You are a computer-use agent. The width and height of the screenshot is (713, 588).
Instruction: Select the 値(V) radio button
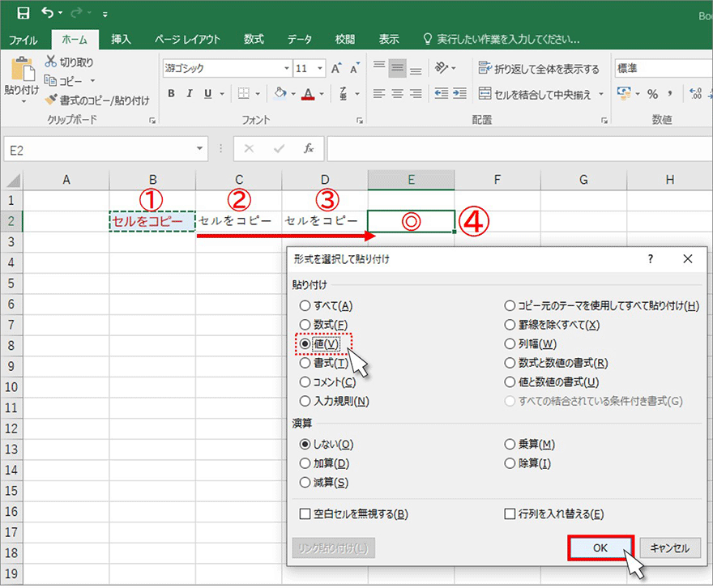pyautogui.click(x=305, y=343)
